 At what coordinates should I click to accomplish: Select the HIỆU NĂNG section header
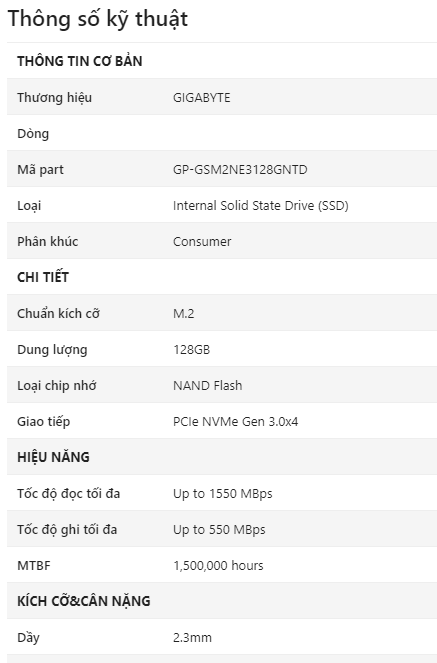[x=53, y=457]
